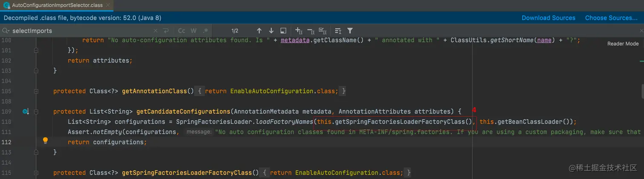Go to next occurrence arrow
644x179 pixels.
271,31
